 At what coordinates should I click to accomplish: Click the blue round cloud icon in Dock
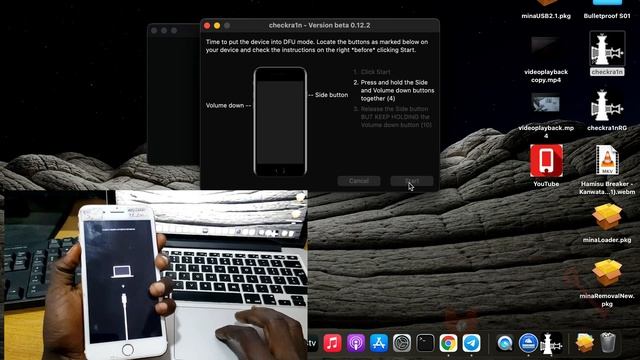tap(528, 343)
